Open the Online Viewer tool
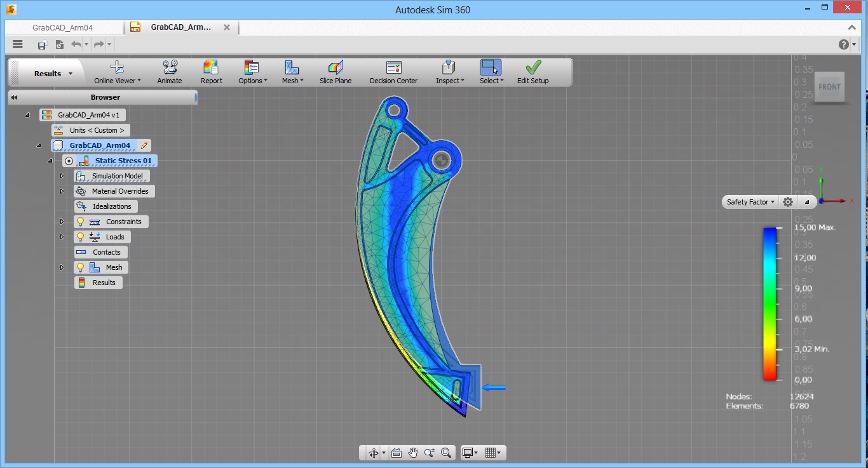This screenshot has width=868, height=468. pyautogui.click(x=117, y=72)
